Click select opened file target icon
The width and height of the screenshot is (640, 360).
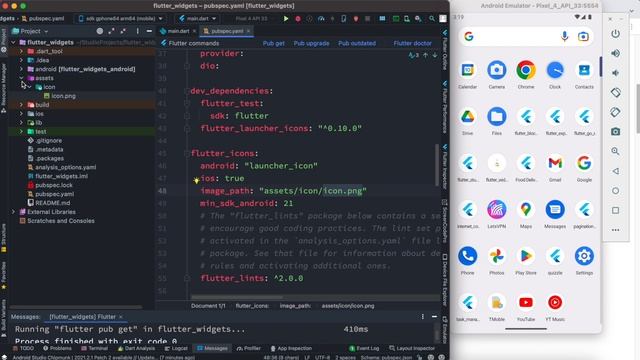(100, 31)
